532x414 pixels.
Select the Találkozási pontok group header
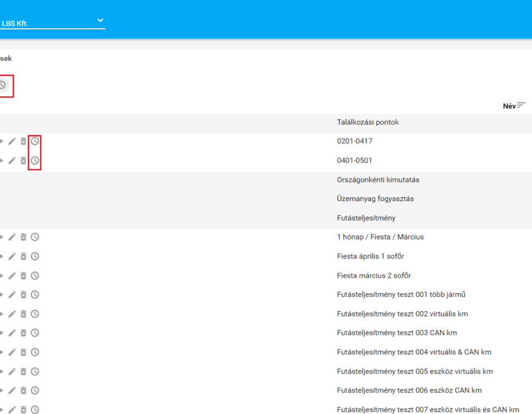click(368, 122)
